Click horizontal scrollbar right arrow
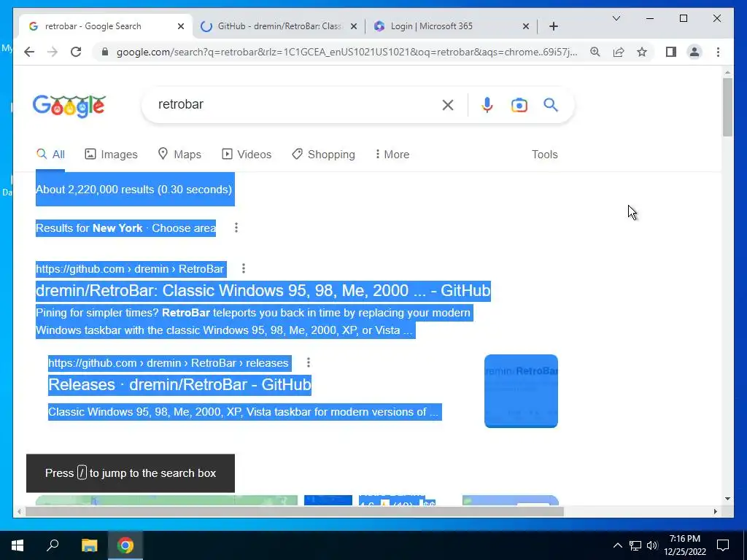 click(715, 511)
